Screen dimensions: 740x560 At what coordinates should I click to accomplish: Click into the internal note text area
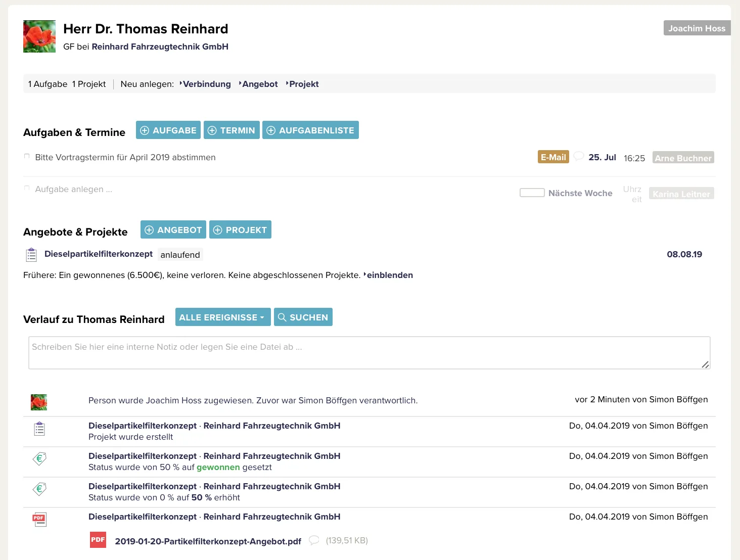point(369,353)
